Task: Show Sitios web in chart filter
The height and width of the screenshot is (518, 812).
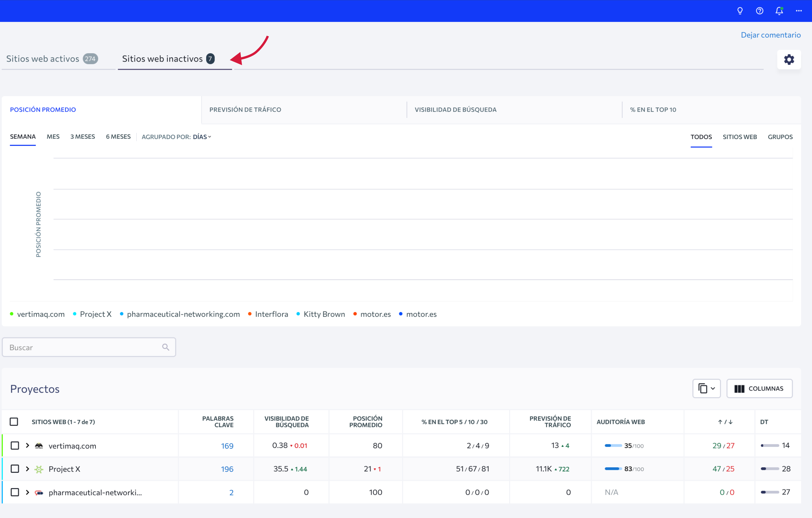Action: [739, 137]
